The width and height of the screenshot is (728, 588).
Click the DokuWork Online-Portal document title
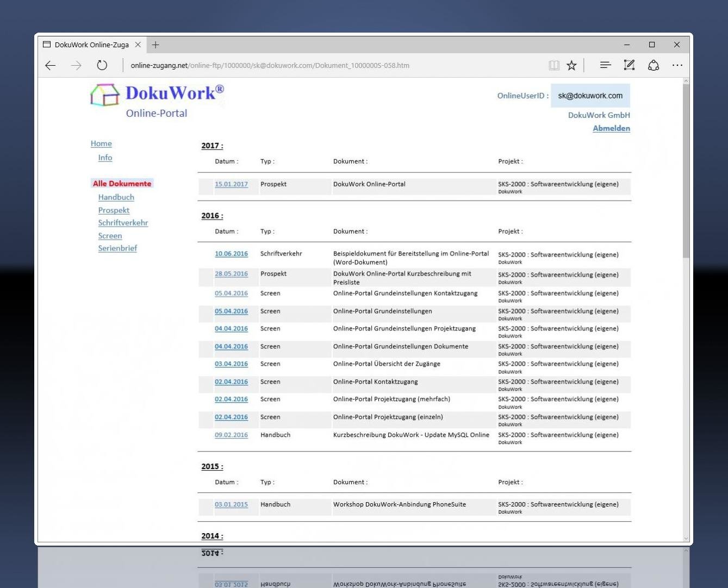pos(369,184)
